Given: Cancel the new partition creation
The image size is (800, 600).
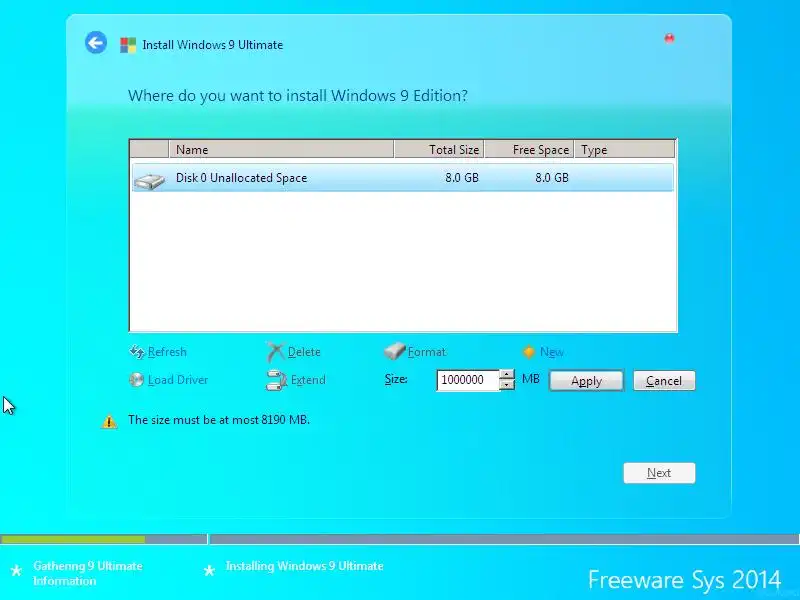Looking at the screenshot, I should [664, 381].
